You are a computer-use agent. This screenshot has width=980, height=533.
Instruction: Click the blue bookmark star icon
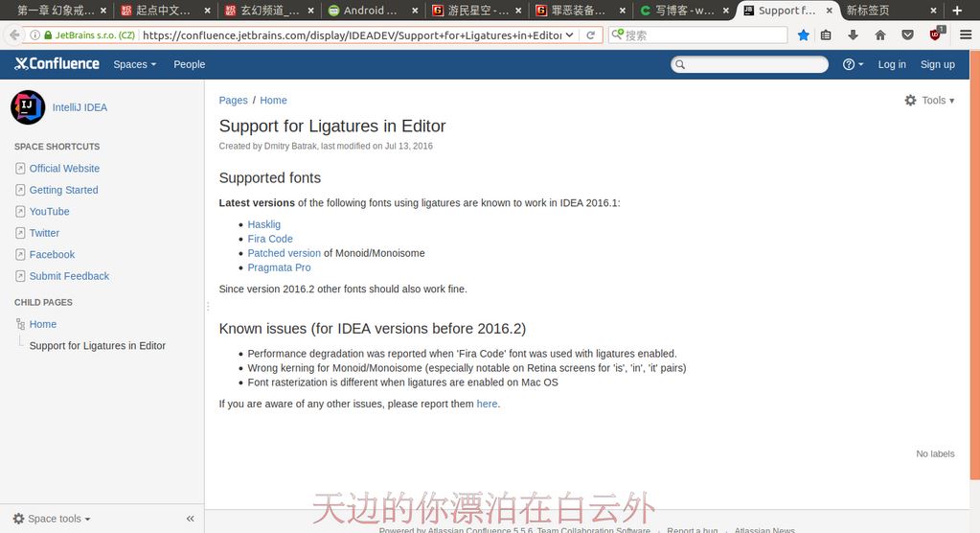803,35
